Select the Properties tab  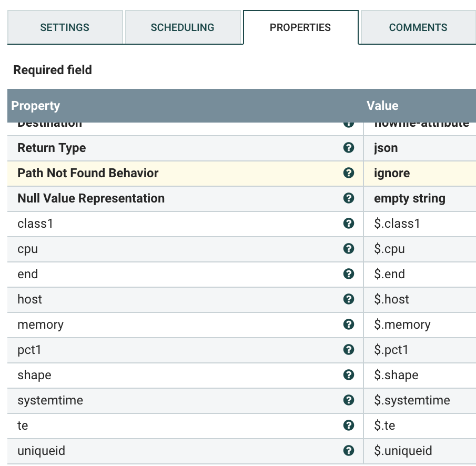(x=300, y=27)
